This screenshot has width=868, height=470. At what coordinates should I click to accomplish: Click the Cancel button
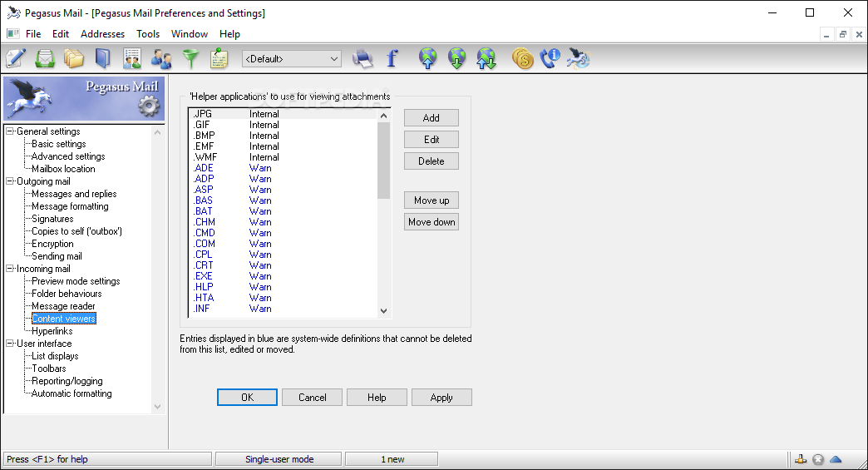tap(313, 398)
